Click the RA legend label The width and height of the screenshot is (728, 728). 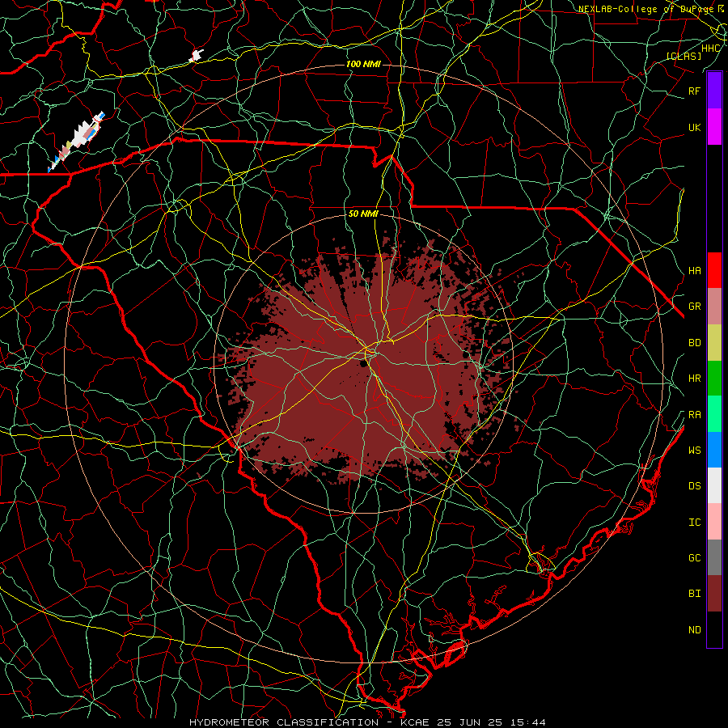point(694,415)
